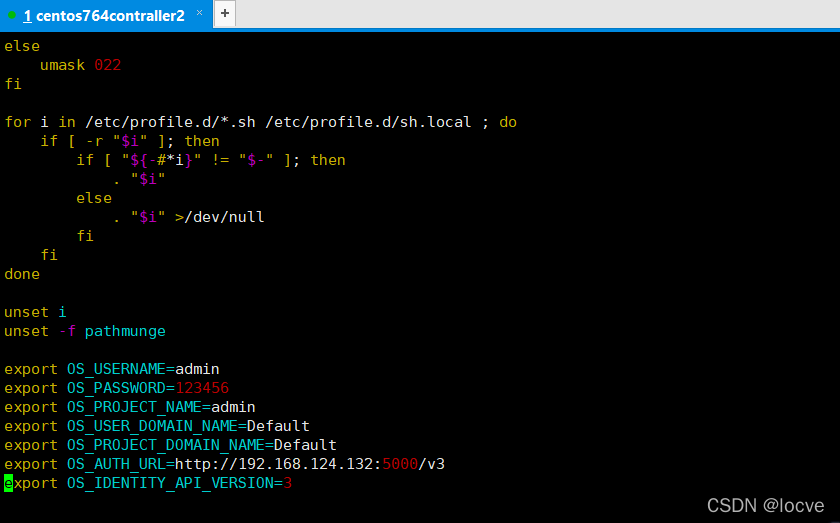Viewport: 840px width, 523px height.
Task: Click the 'if [ "${-#*i}" != "$-" ]' line
Action: click(x=211, y=160)
